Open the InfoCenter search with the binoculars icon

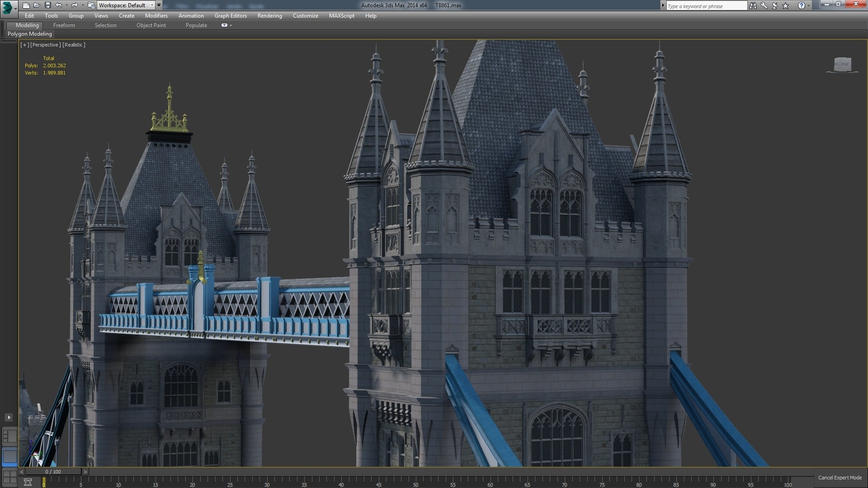753,5
